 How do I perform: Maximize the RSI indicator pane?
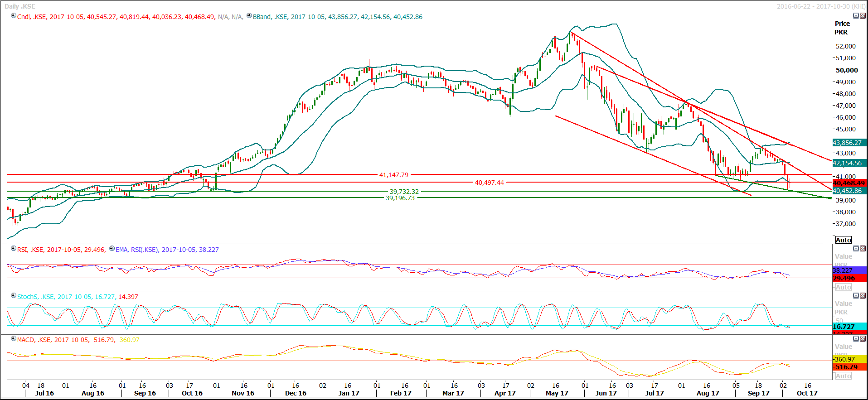click(856, 249)
